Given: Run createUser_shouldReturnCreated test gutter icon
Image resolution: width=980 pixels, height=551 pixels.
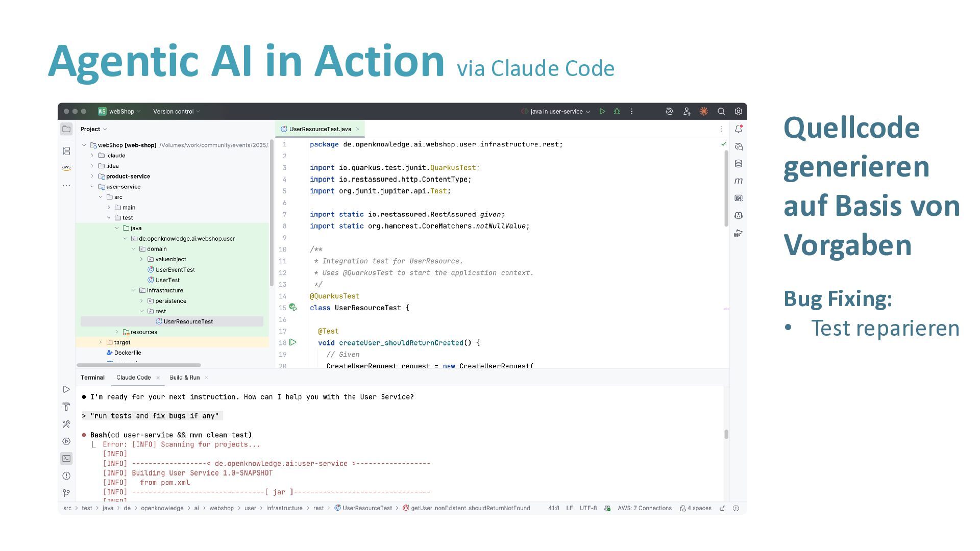Looking at the screenshot, I should point(293,342).
